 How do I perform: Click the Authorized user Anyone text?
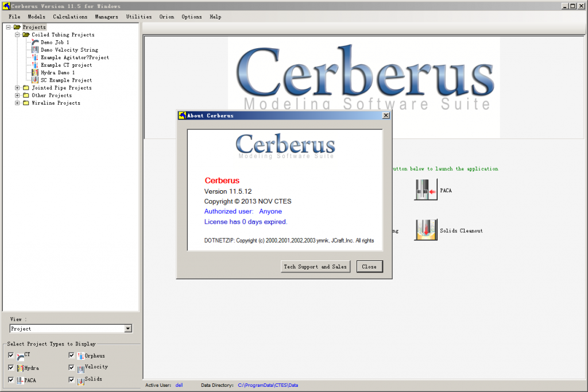[x=243, y=212]
